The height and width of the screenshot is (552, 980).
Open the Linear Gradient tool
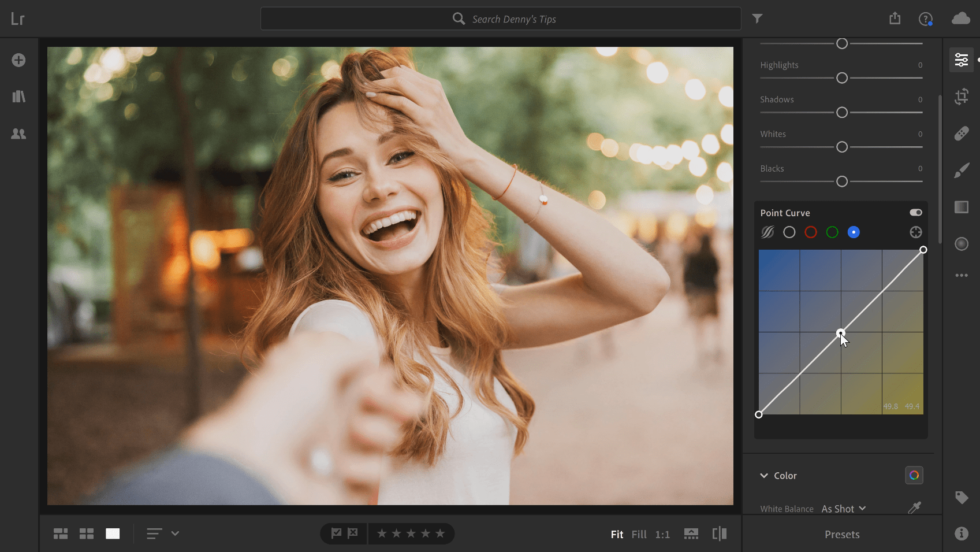tap(962, 207)
